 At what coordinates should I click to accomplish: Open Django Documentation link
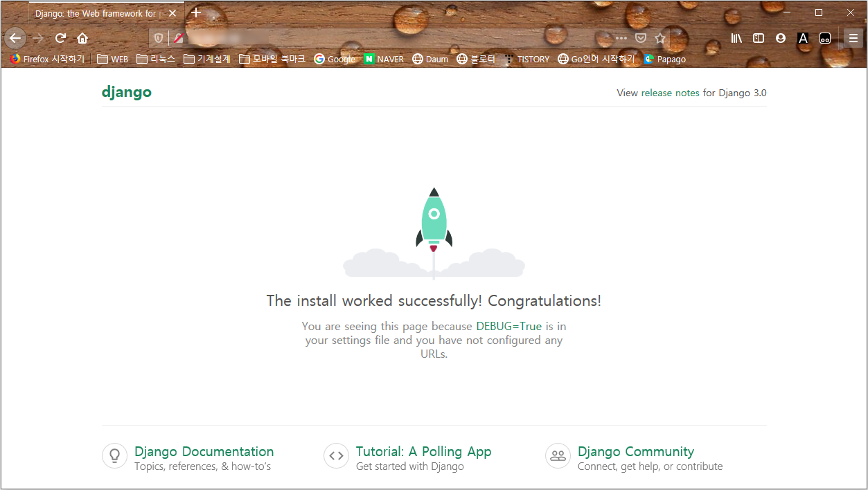tap(204, 451)
